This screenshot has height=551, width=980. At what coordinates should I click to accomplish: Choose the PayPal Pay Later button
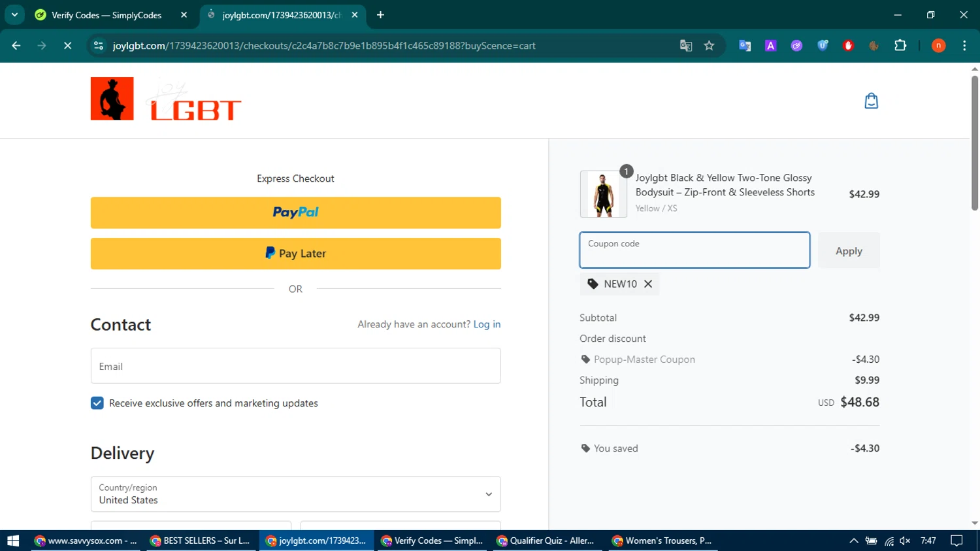(x=295, y=254)
